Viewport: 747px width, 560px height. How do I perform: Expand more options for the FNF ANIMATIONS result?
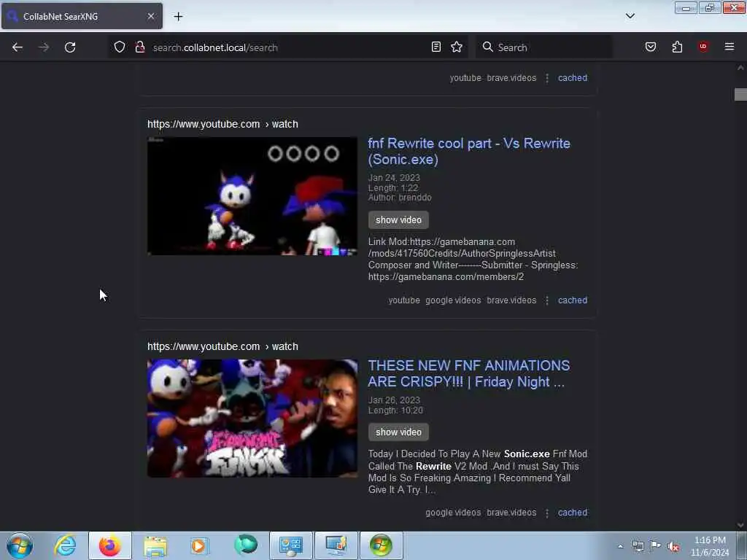click(547, 513)
